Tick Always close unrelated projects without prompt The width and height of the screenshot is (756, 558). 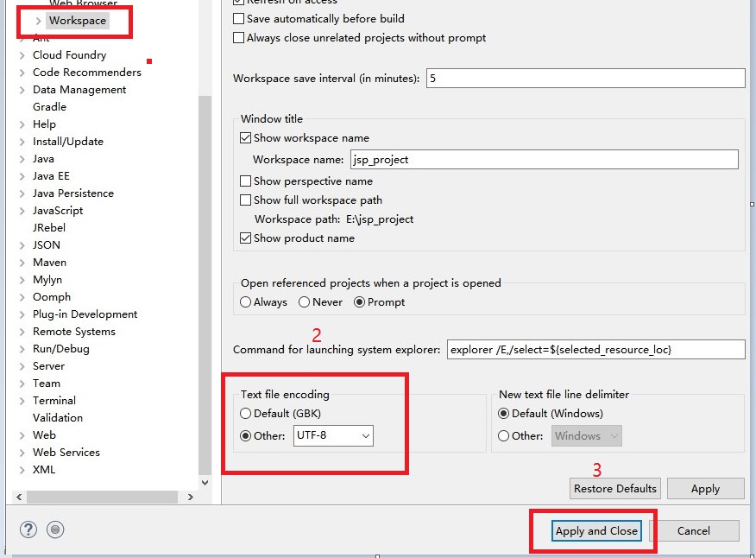pos(238,38)
